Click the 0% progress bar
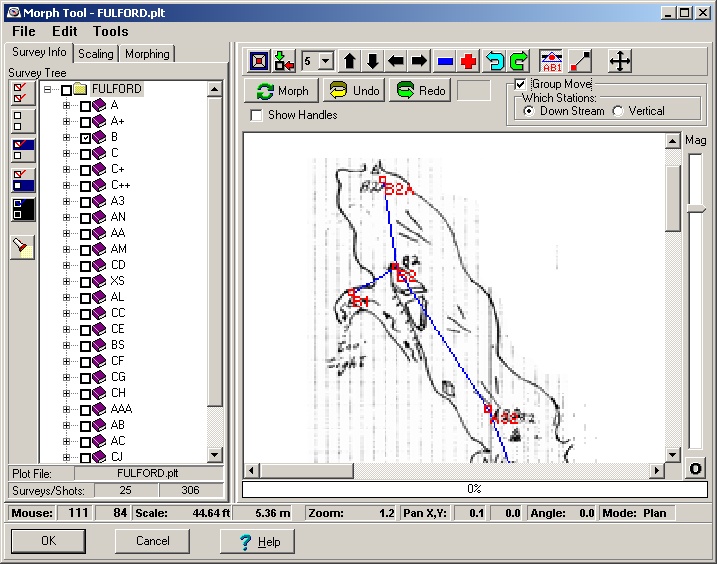 coord(475,489)
